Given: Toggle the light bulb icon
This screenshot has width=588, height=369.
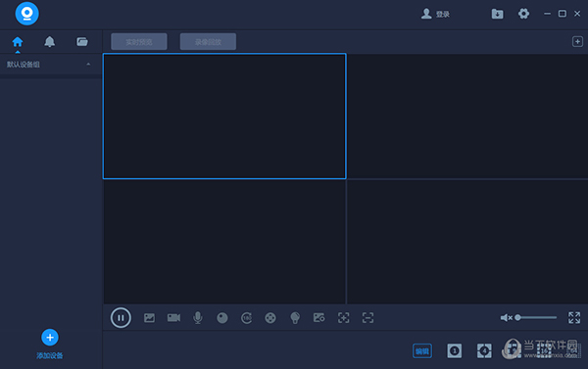Looking at the screenshot, I should tap(295, 318).
